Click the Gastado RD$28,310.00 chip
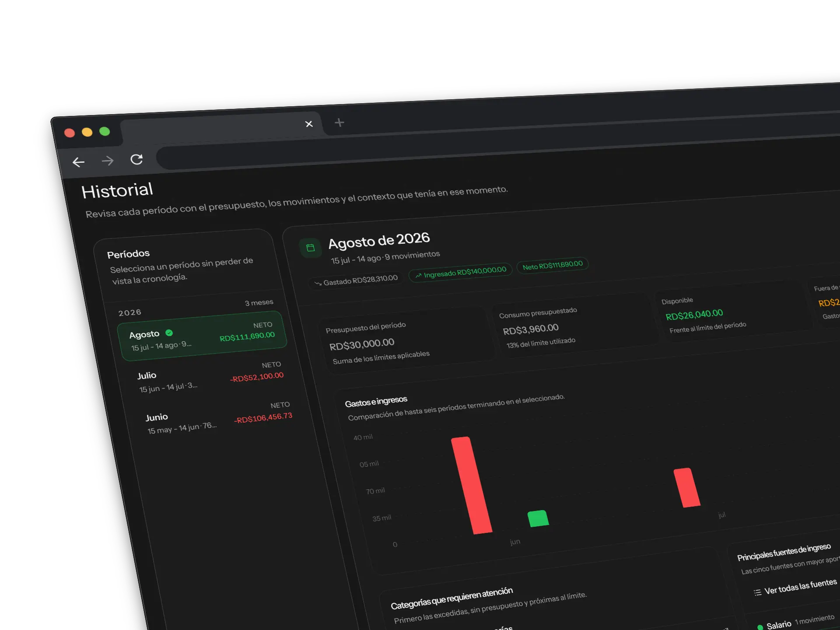The image size is (840, 630). point(356,280)
